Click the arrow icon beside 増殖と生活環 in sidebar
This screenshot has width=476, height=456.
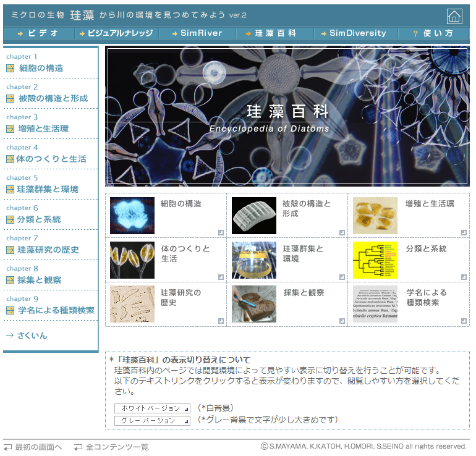10,129
